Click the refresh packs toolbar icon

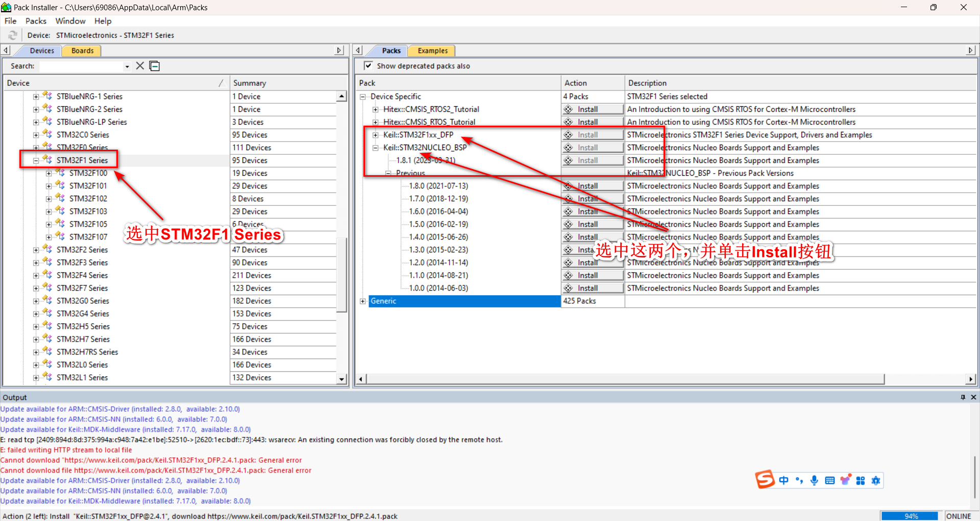click(x=13, y=35)
